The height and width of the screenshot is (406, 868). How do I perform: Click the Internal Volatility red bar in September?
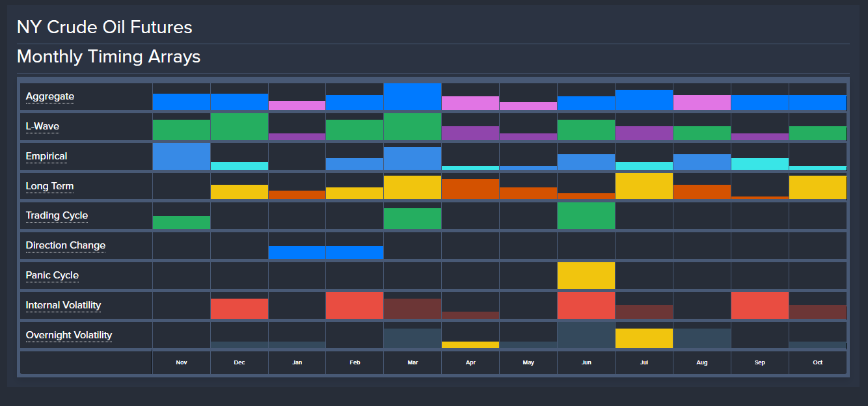(x=759, y=306)
